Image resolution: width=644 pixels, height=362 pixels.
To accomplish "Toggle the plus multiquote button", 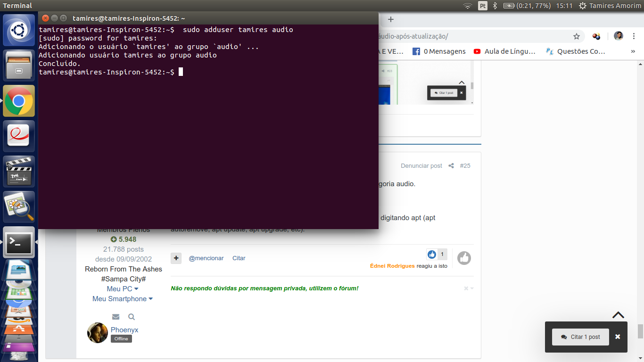I will click(x=176, y=258).
